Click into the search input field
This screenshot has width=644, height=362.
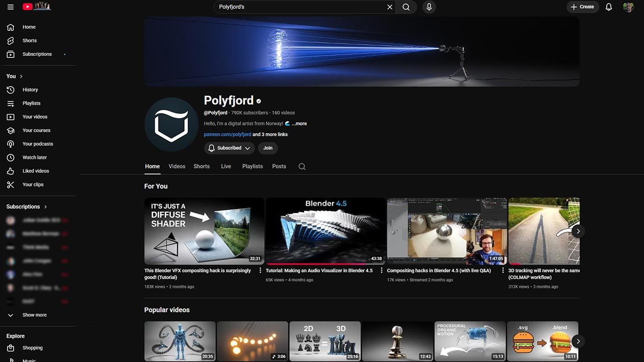click(x=299, y=7)
